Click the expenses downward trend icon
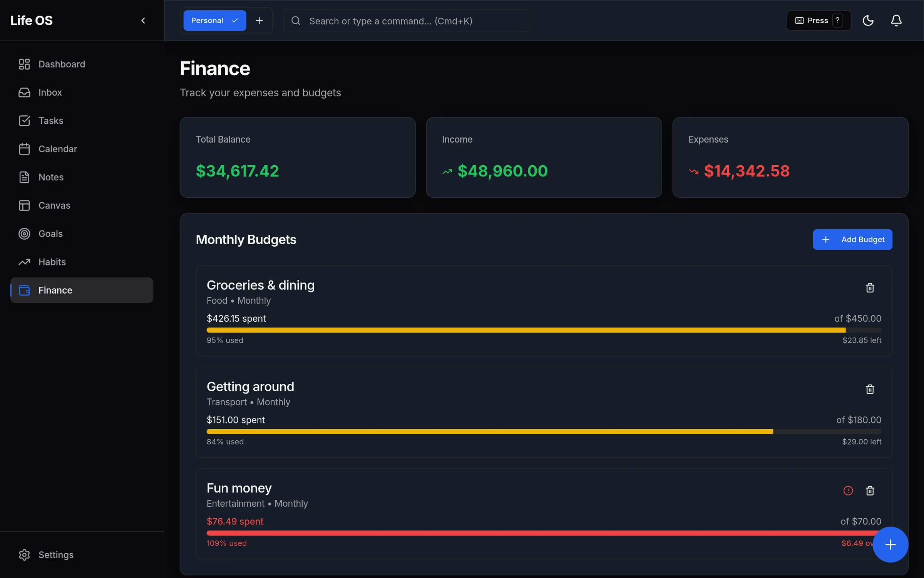 (x=694, y=171)
